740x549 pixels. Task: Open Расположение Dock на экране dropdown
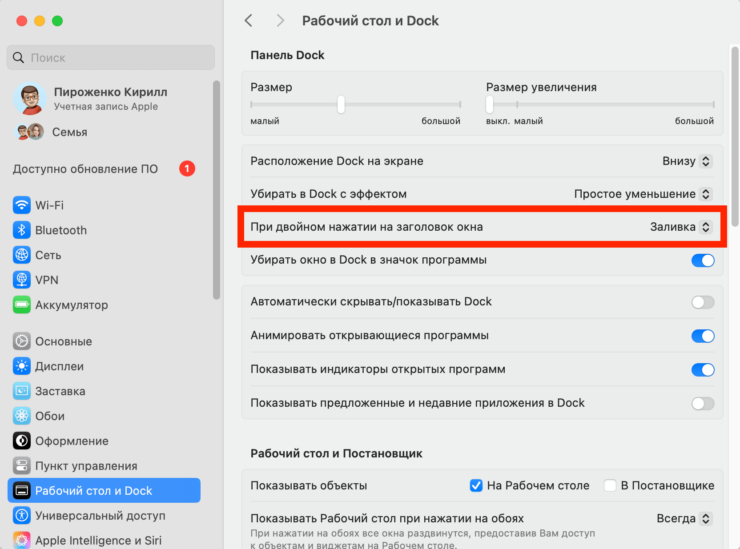(687, 160)
